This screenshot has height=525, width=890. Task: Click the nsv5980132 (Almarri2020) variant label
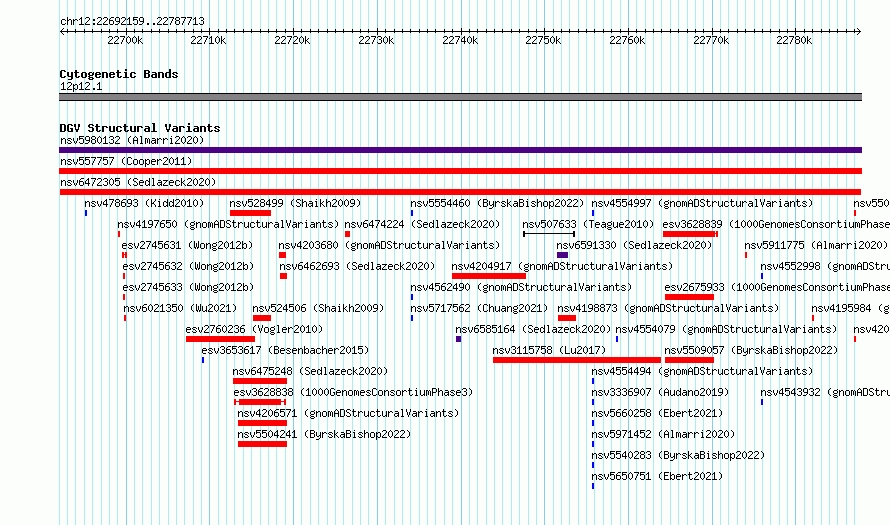pyautogui.click(x=132, y=140)
